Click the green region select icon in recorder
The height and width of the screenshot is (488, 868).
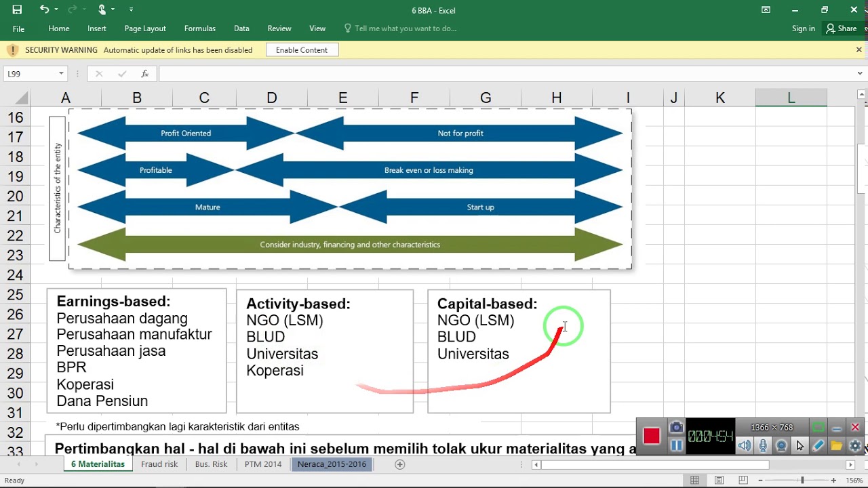coord(818,427)
